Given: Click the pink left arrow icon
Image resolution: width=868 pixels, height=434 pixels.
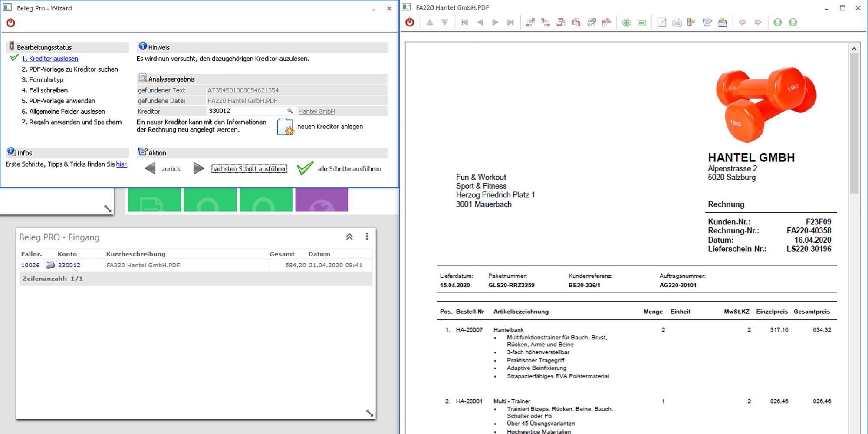Looking at the screenshot, I should tap(742, 22).
